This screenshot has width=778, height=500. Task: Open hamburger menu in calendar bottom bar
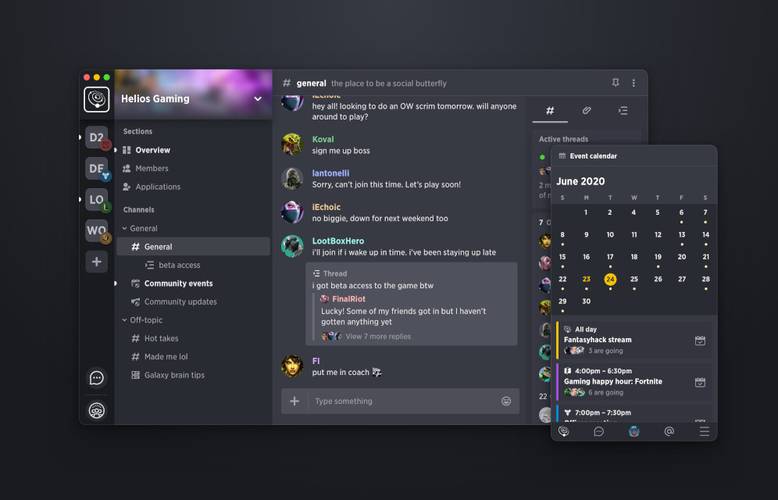tap(704, 431)
